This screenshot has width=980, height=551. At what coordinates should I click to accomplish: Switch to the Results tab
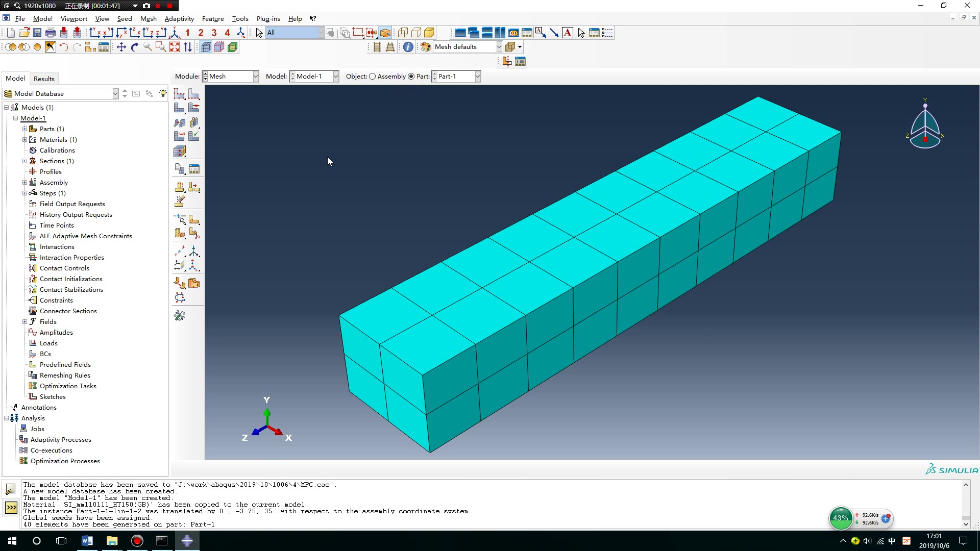pos(44,79)
